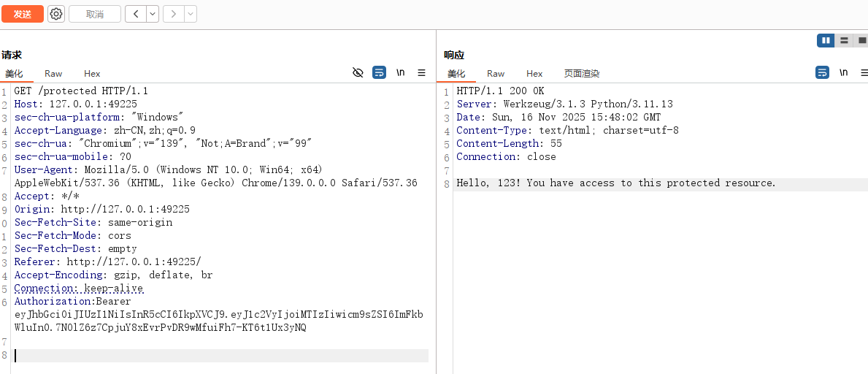The image size is (868, 374).
Task: Go back to the previous request in history
Action: (135, 14)
